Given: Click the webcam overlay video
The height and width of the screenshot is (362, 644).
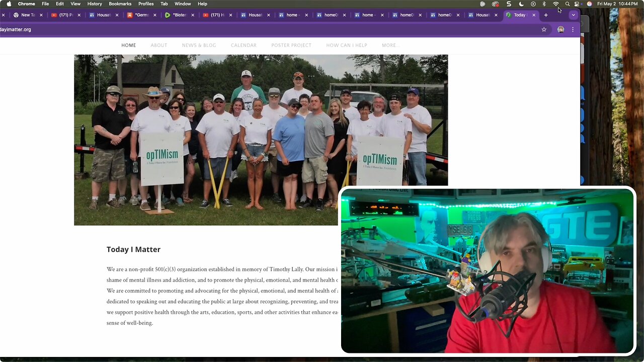Looking at the screenshot, I should (x=488, y=270).
